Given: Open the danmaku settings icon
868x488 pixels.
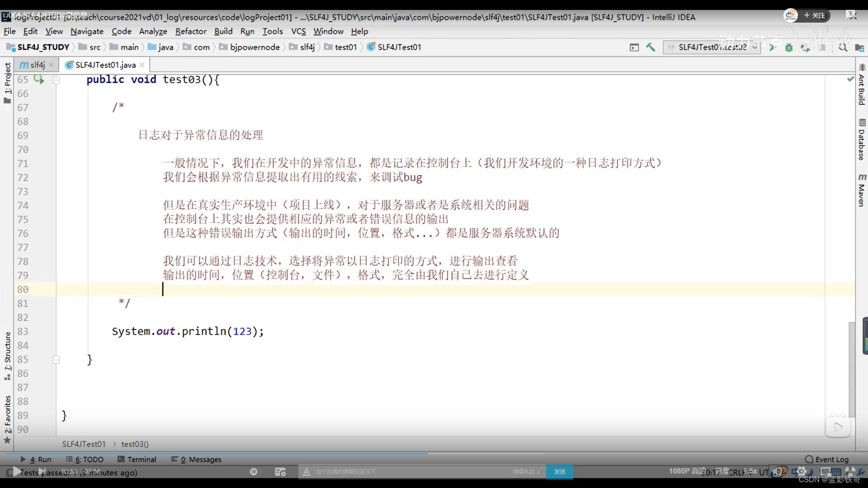Looking at the screenshot, I should [x=280, y=472].
